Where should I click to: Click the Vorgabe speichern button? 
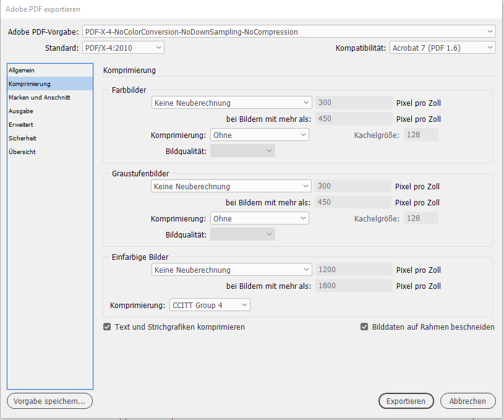point(49,401)
